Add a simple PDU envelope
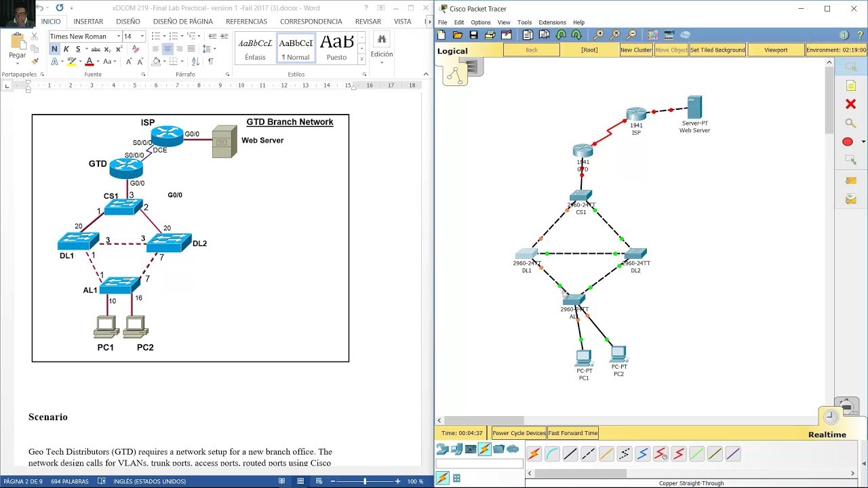 click(x=850, y=180)
